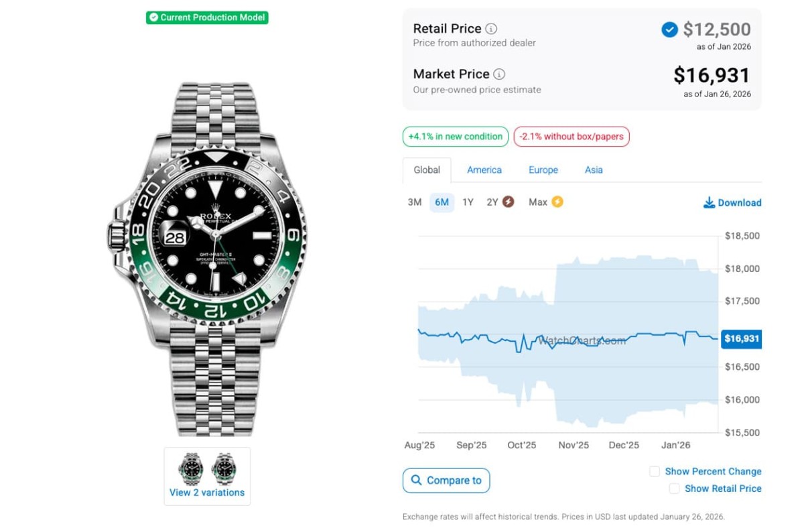Image resolution: width=804 pixels, height=532 pixels.
Task: Switch to the America tab
Action: (x=484, y=170)
